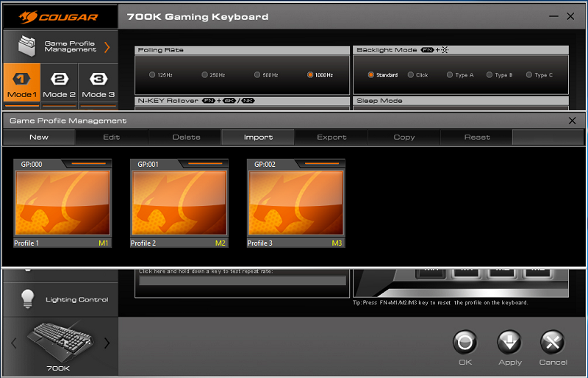588x378 pixels.
Task: Click the OK circle icon
Action: point(465,343)
